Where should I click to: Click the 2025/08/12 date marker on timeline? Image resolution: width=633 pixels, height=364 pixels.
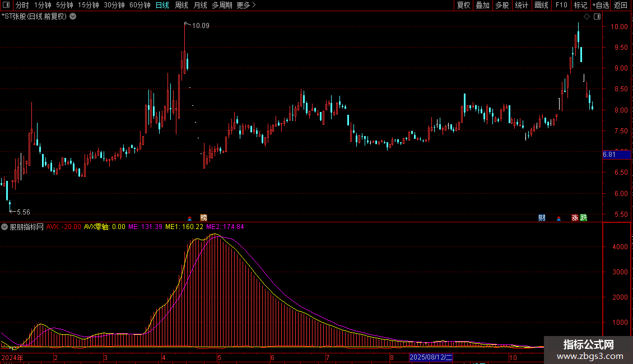(x=431, y=357)
